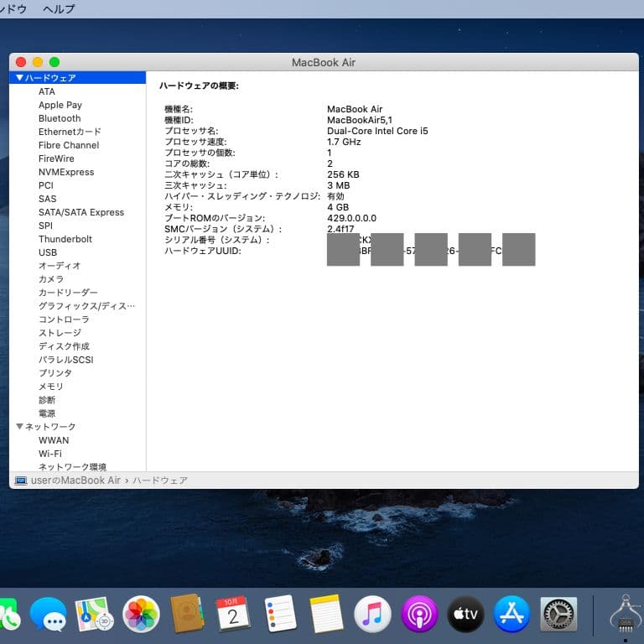Select FireWire in the sidebar

(56, 158)
